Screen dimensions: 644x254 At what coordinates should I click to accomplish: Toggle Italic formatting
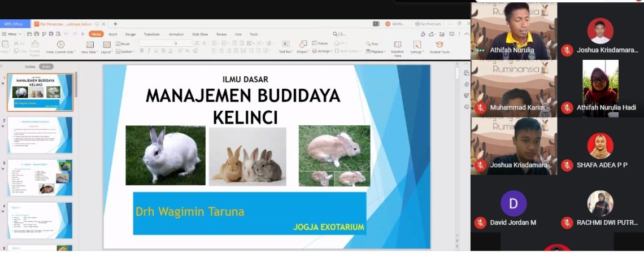[149, 51]
